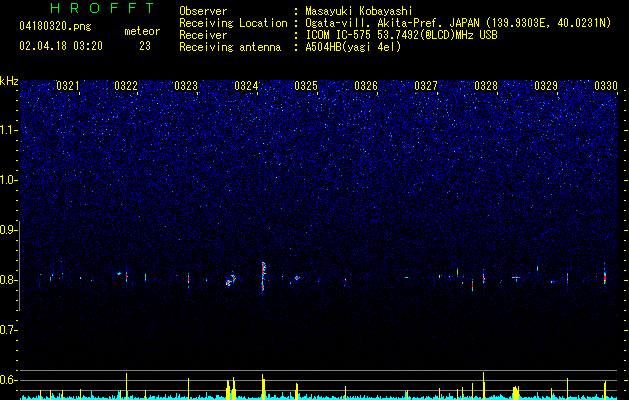Click the 1.1 kHz axis label
This screenshot has width=629, height=400.
[9, 130]
